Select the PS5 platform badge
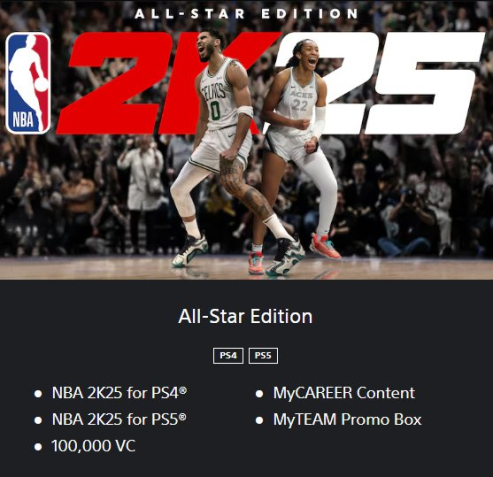 click(263, 356)
